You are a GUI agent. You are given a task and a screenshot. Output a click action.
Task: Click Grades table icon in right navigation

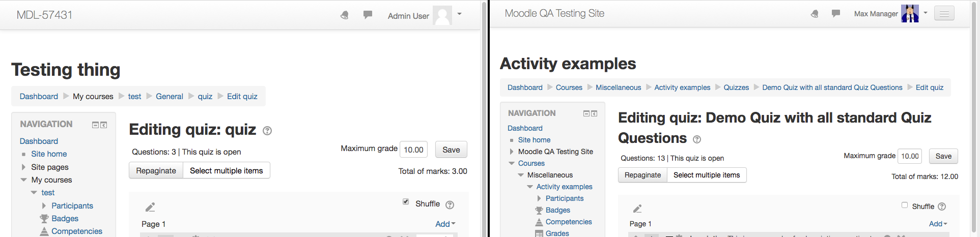point(539,233)
